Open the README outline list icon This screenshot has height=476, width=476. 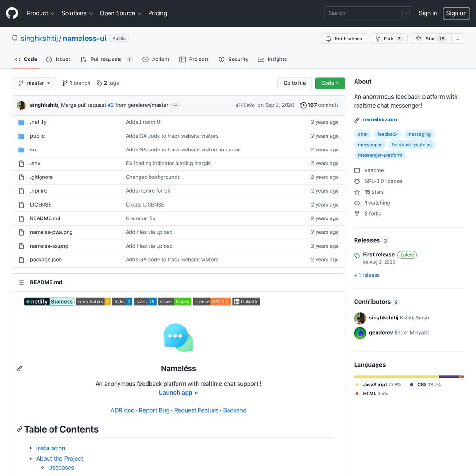pos(21,283)
